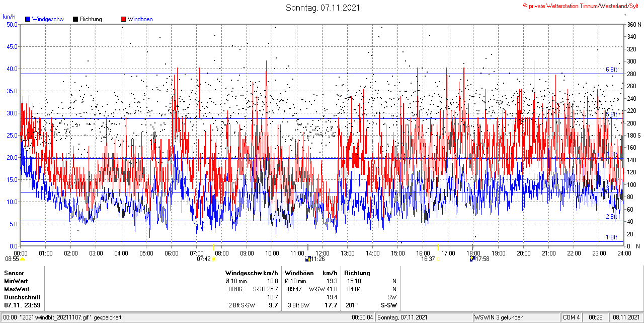Viewport: 644px width, 323px height.
Task: Click the 6 Bft line label
Action: tap(611, 70)
